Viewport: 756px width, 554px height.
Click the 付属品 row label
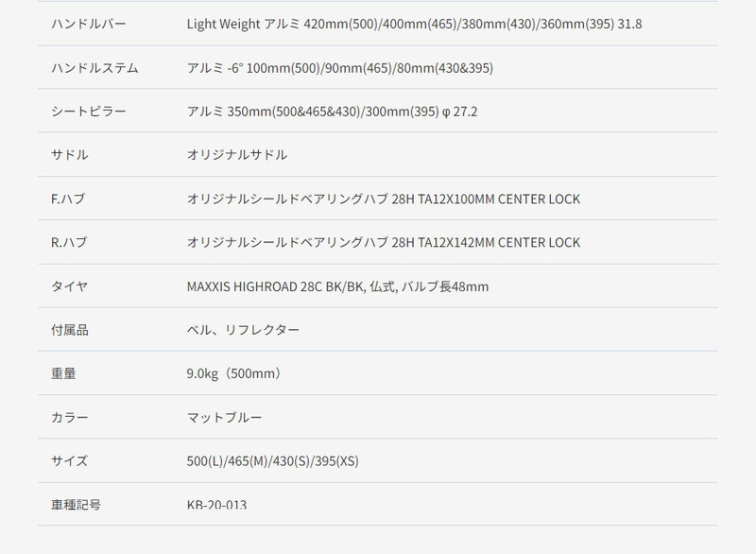click(x=70, y=330)
